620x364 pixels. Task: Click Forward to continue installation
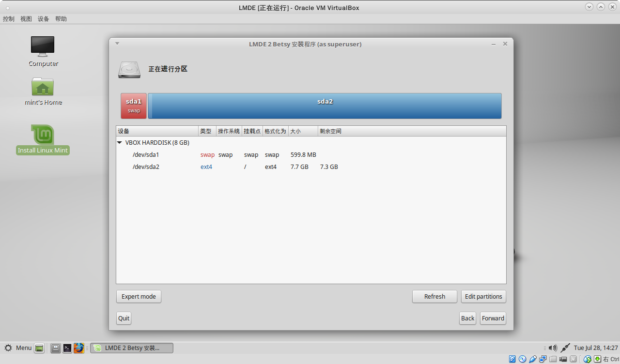click(493, 318)
